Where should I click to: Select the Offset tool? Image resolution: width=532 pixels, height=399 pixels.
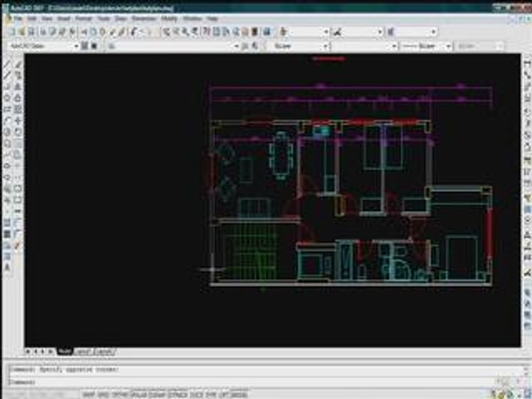point(18,98)
